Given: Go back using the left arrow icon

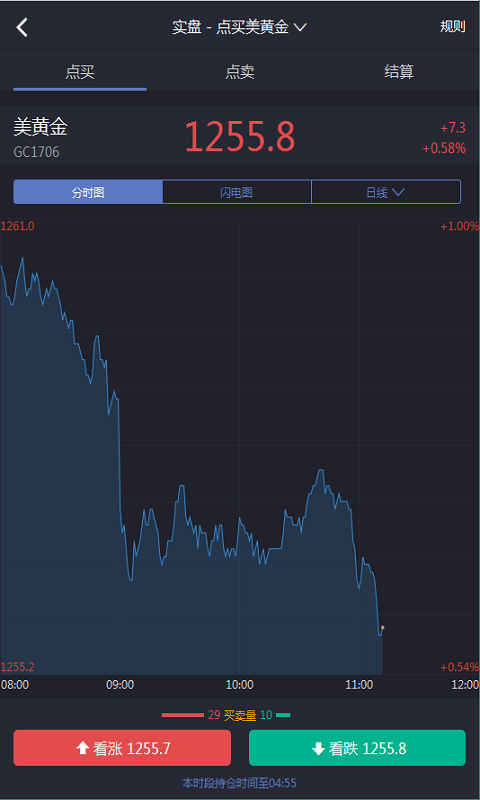Looking at the screenshot, I should click(x=22, y=27).
